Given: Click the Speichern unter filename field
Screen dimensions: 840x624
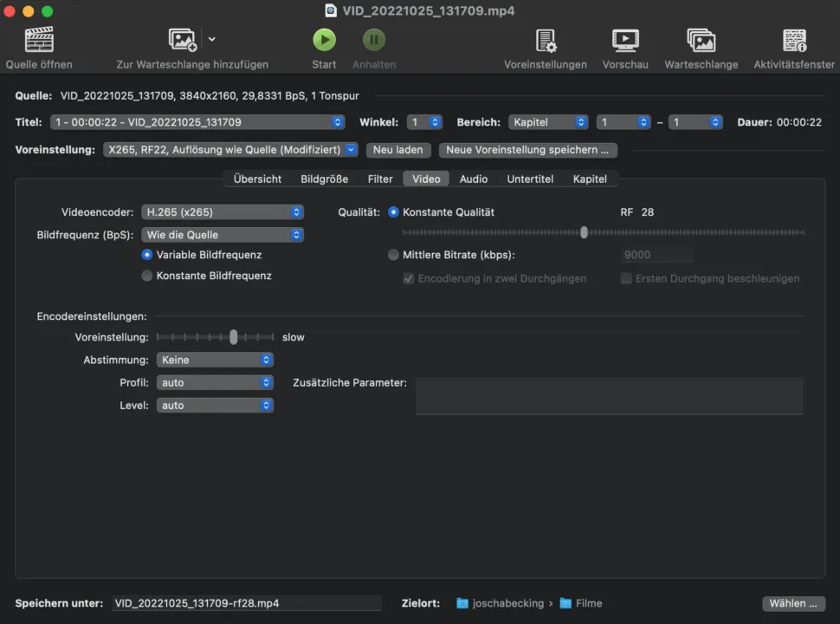Looking at the screenshot, I should [x=247, y=603].
